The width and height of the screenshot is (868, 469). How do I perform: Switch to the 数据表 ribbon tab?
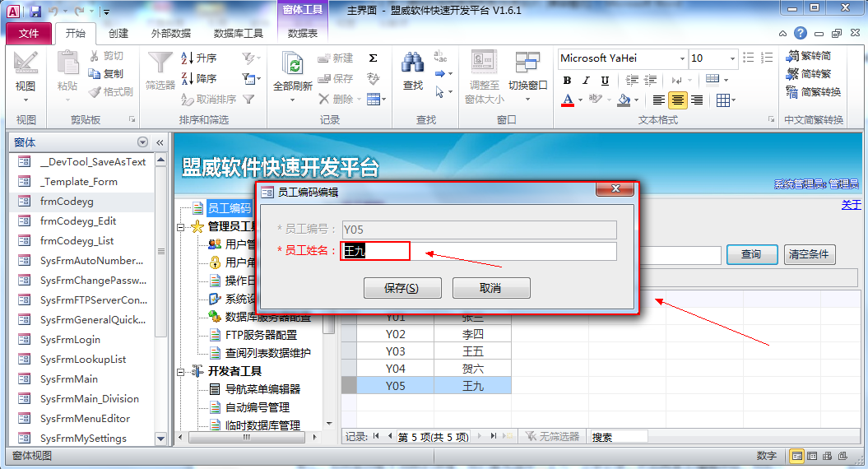pos(303,33)
